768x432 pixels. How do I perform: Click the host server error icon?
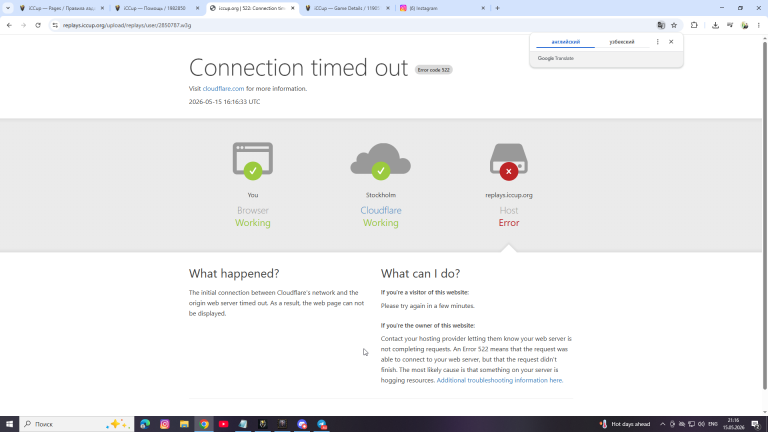coord(508,161)
